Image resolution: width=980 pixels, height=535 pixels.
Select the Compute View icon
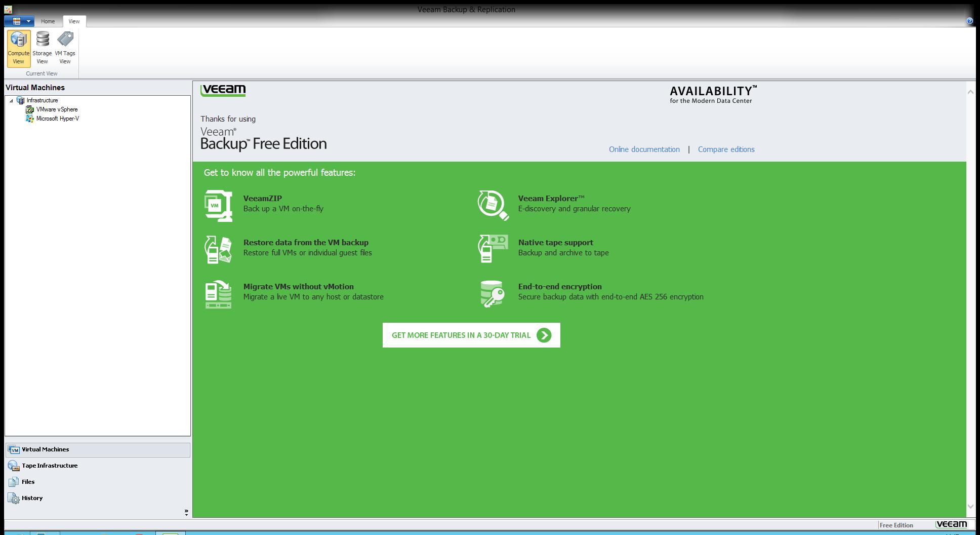pos(19,48)
